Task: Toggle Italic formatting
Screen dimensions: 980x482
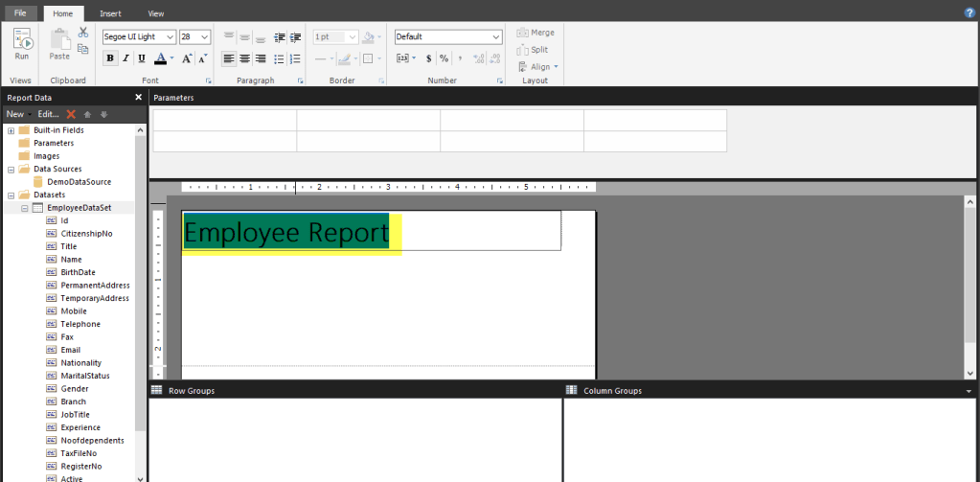Action: (x=126, y=58)
